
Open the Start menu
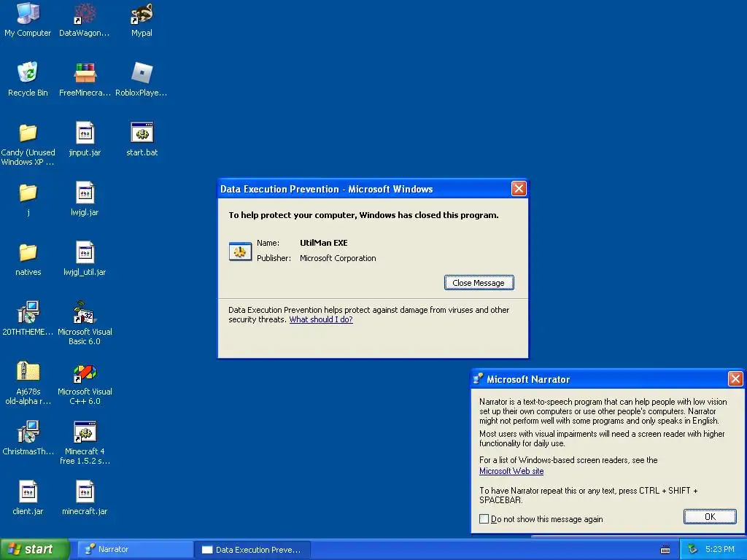(34, 549)
